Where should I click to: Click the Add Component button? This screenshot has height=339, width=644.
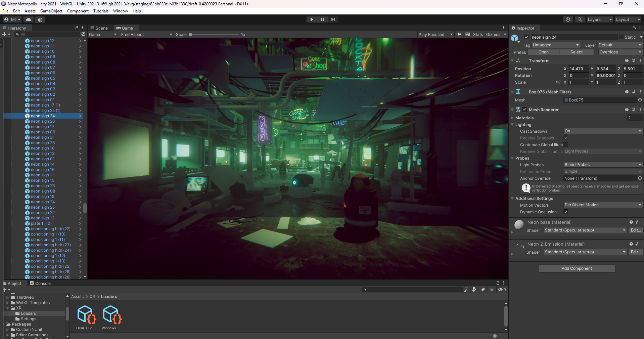click(x=577, y=268)
